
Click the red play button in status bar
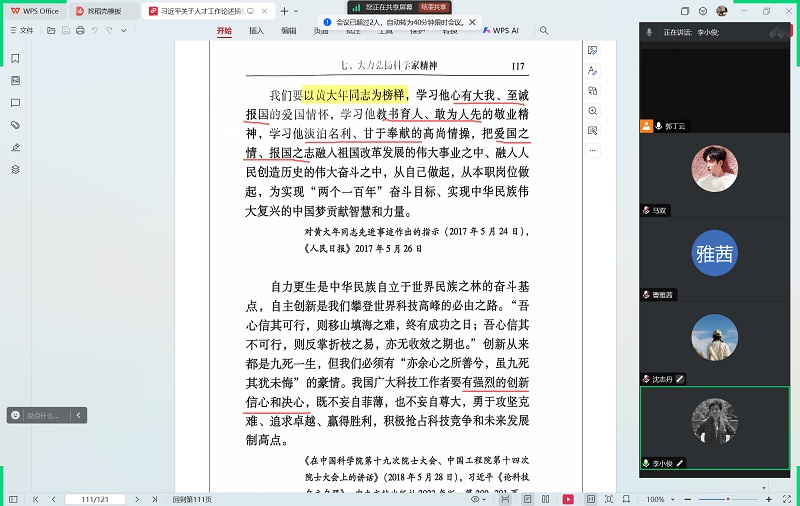(567, 498)
